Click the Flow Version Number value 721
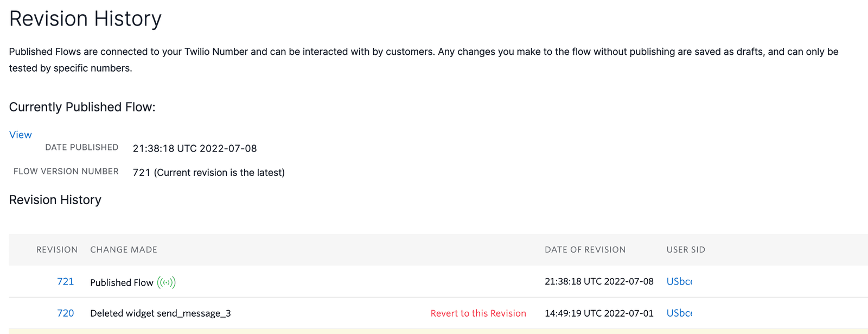Image resolution: width=868 pixels, height=334 pixels. tap(209, 172)
